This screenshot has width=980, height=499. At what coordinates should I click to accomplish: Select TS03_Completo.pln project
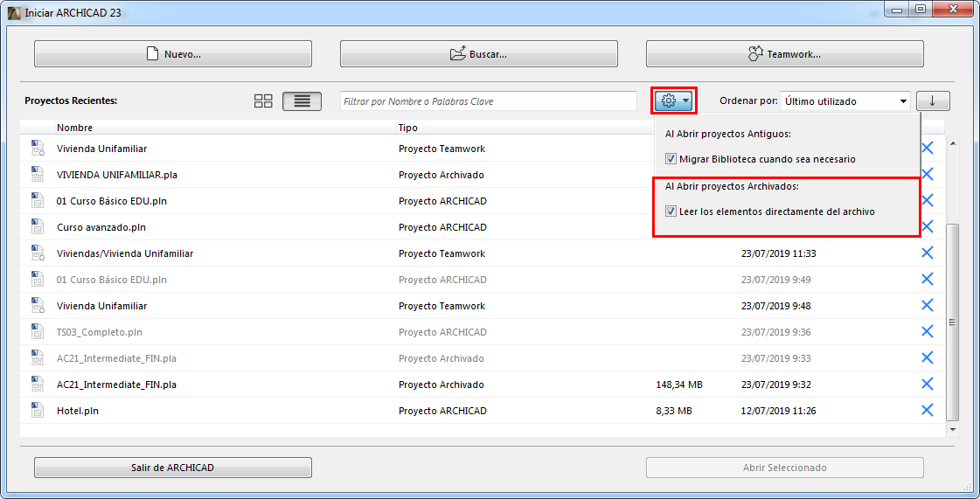100,332
